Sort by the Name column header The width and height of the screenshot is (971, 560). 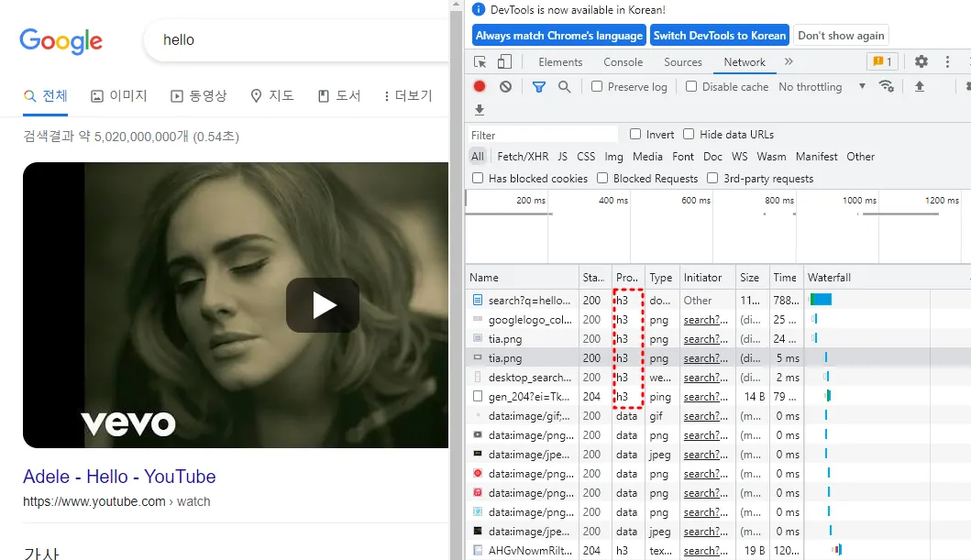click(x=522, y=277)
